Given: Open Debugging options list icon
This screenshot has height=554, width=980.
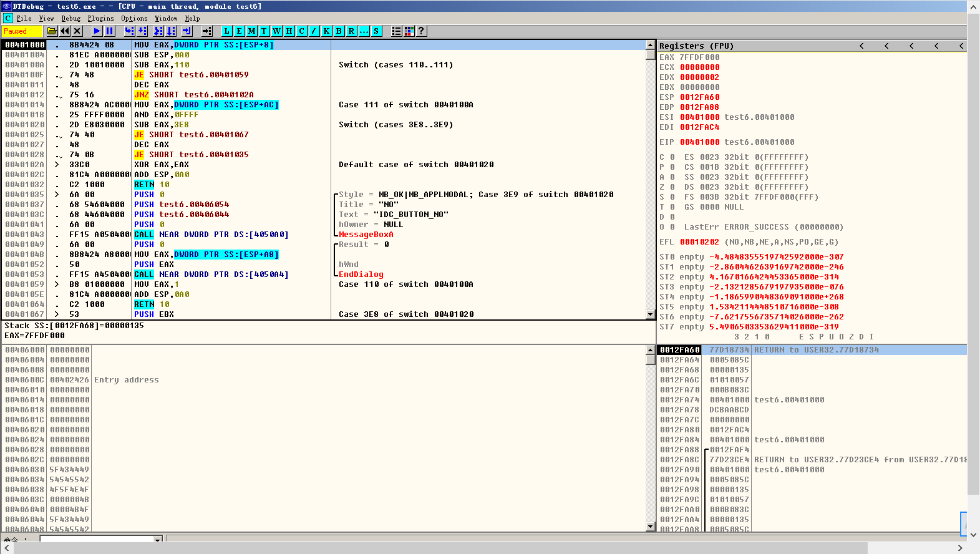Looking at the screenshot, I should tap(397, 31).
